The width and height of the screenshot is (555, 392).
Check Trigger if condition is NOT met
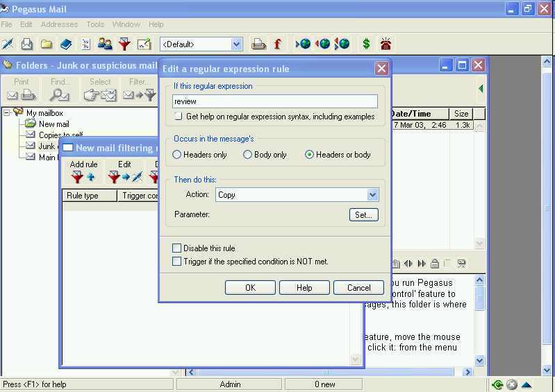pyautogui.click(x=176, y=262)
